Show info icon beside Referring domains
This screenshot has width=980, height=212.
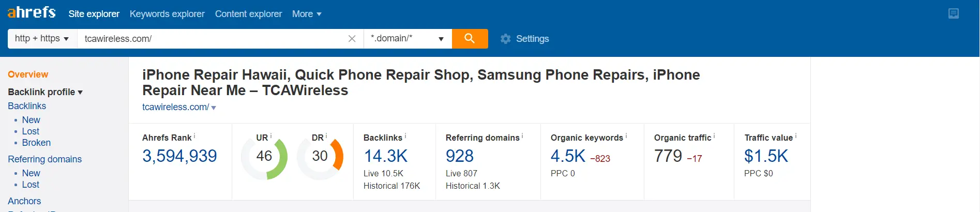pyautogui.click(x=522, y=136)
